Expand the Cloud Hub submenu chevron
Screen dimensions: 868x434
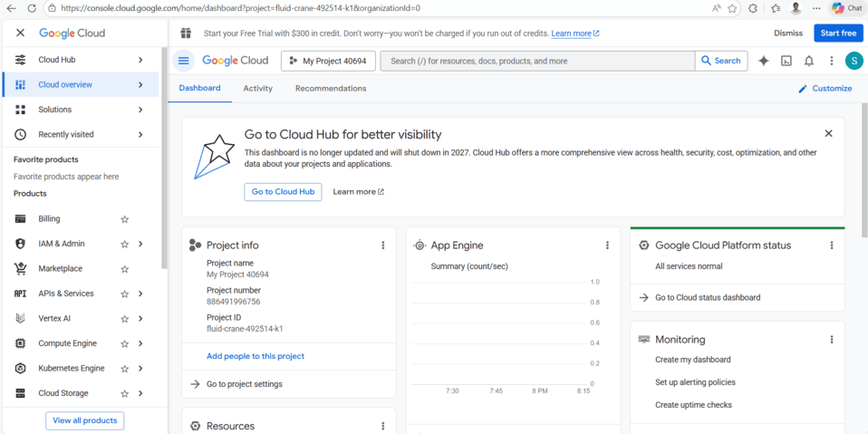tap(140, 60)
